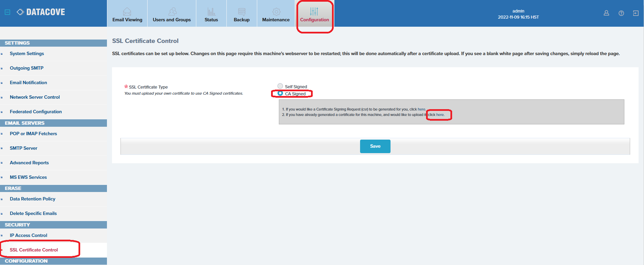
Task: Click the Maintenance gear icon
Action: 276,12
